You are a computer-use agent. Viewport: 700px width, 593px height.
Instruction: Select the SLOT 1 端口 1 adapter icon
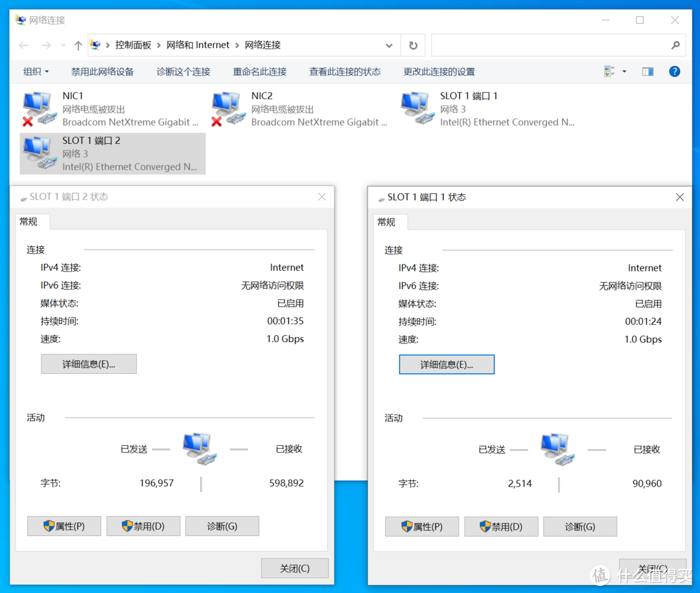(415, 107)
